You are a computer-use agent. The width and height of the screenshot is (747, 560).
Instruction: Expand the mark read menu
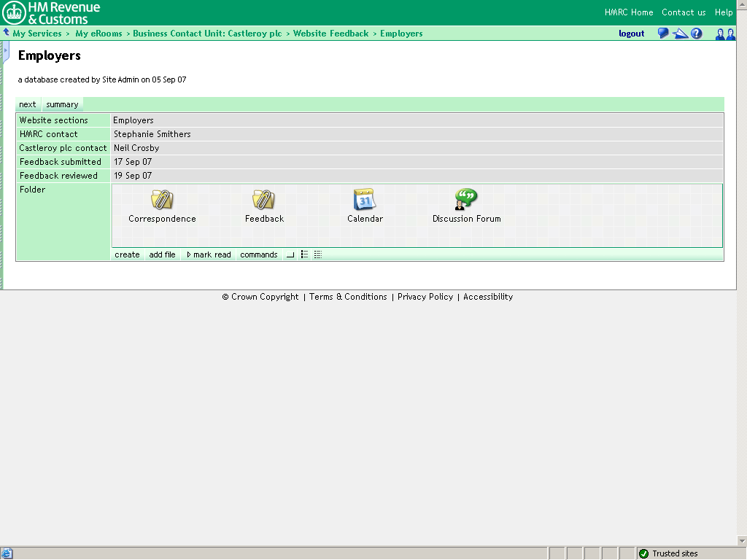209,255
